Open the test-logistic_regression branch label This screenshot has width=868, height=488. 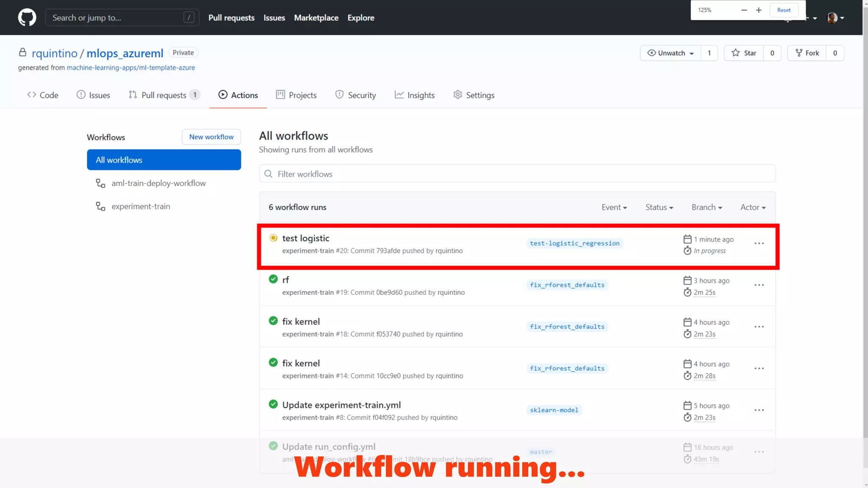575,244
